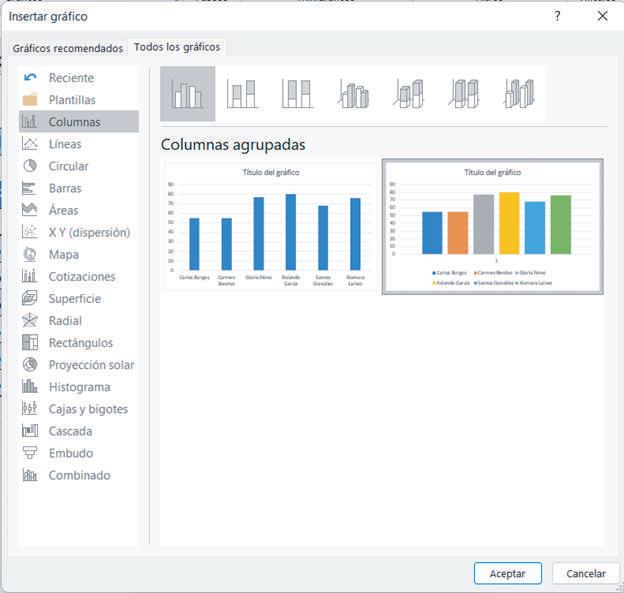
Task: Select the 3-D 100% stacked column icon
Action: coord(464,94)
